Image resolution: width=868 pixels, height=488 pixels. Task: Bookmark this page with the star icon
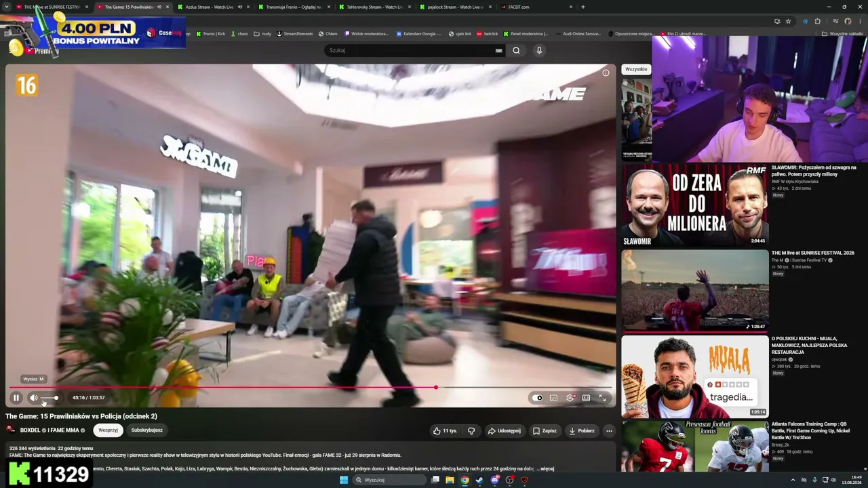[x=788, y=21]
